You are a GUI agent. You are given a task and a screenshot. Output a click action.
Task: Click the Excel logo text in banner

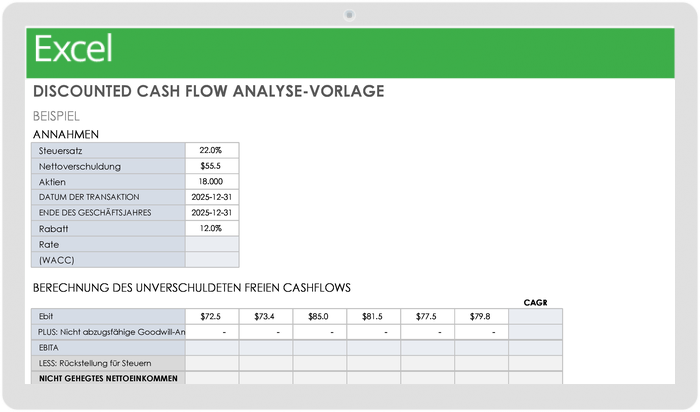pyautogui.click(x=73, y=48)
